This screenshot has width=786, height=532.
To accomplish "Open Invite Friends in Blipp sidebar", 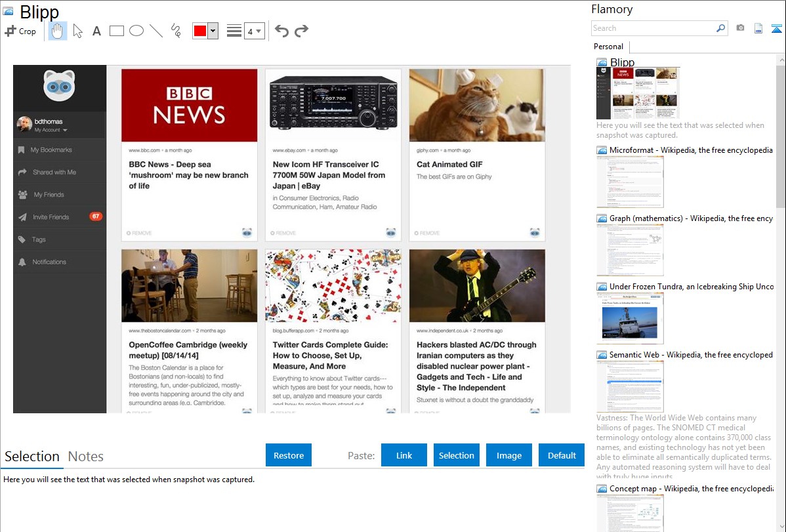I will point(60,217).
